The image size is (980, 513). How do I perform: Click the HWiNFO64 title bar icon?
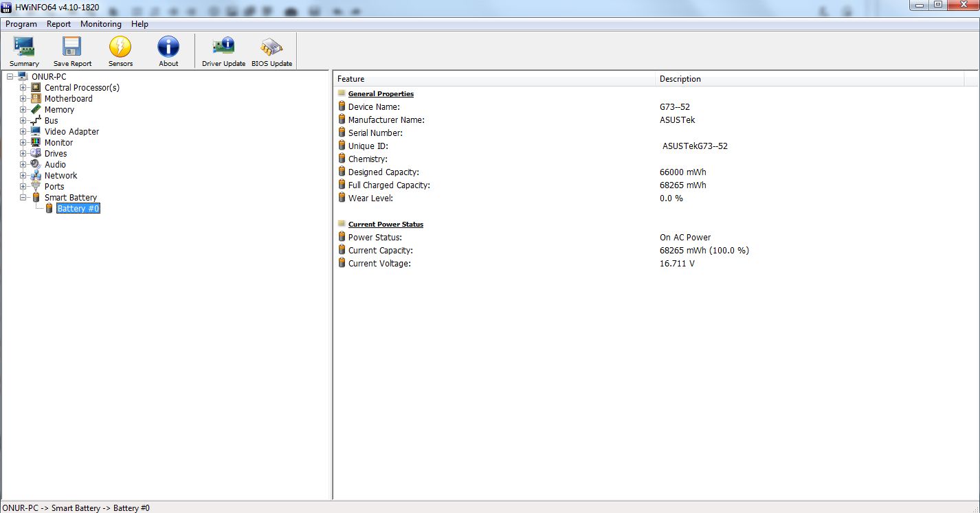[6, 7]
